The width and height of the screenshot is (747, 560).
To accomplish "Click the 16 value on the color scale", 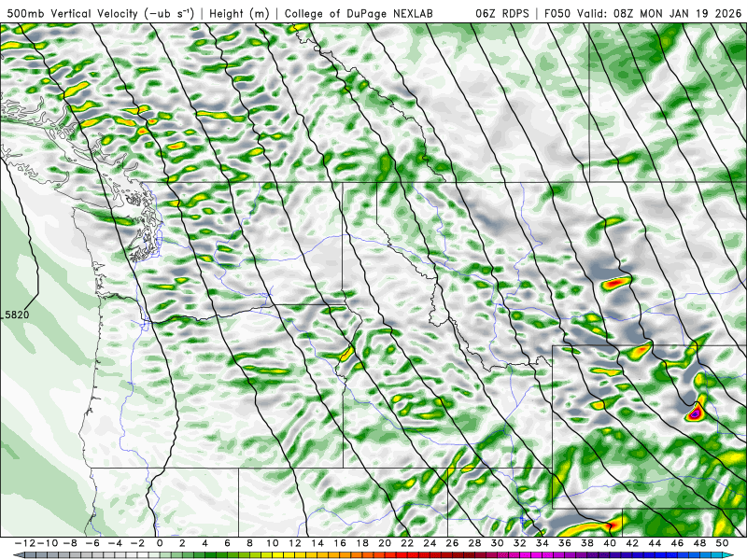I will [x=340, y=543].
